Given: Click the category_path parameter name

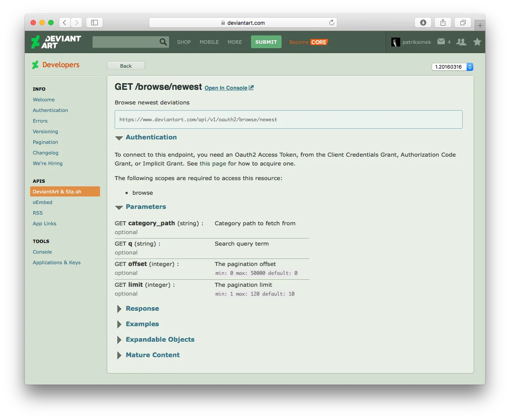Looking at the screenshot, I should point(151,223).
